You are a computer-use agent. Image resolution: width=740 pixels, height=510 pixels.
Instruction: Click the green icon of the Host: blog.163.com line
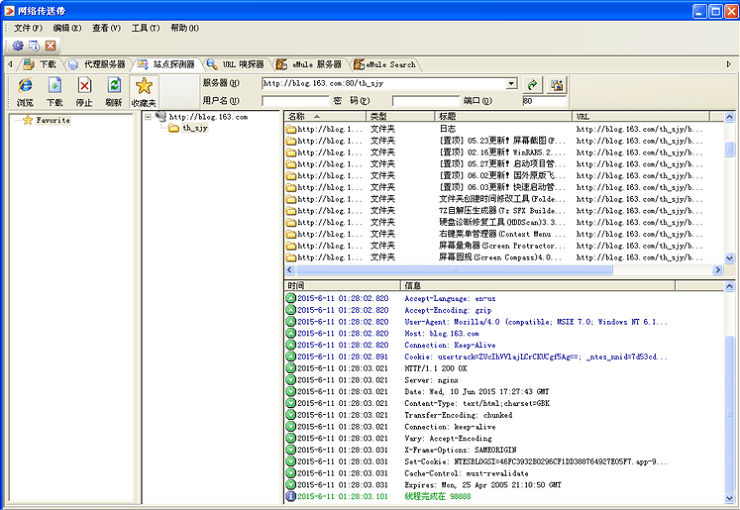point(291,334)
